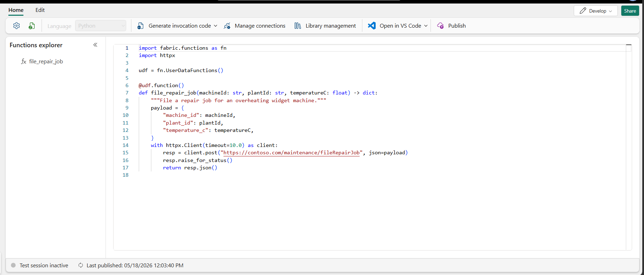Click the VS Code logo icon
644x275 pixels.
point(372,26)
